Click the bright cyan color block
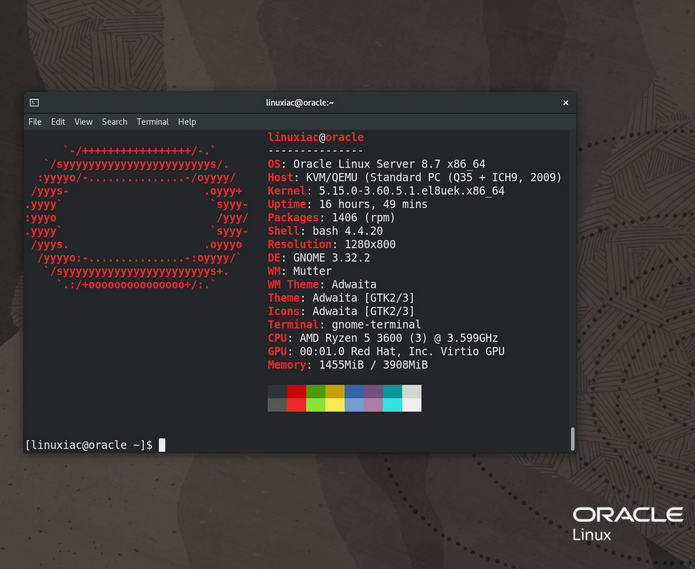The height and width of the screenshot is (569, 695). point(393,405)
